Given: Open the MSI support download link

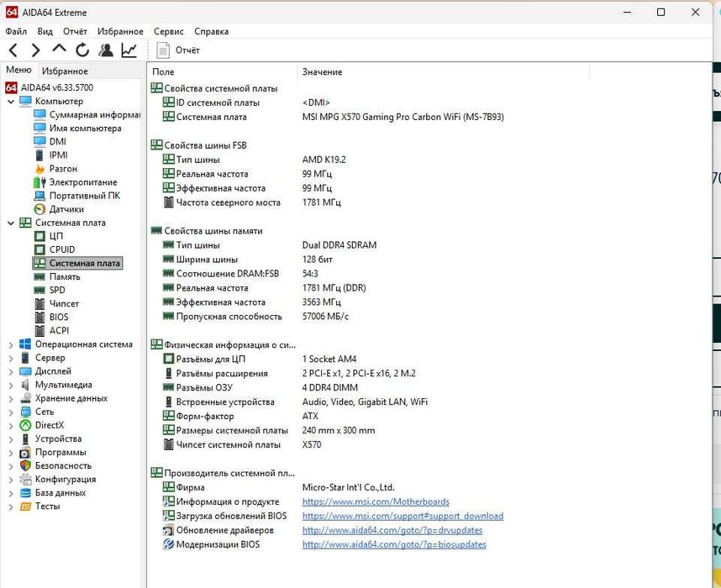Looking at the screenshot, I should point(403,516).
